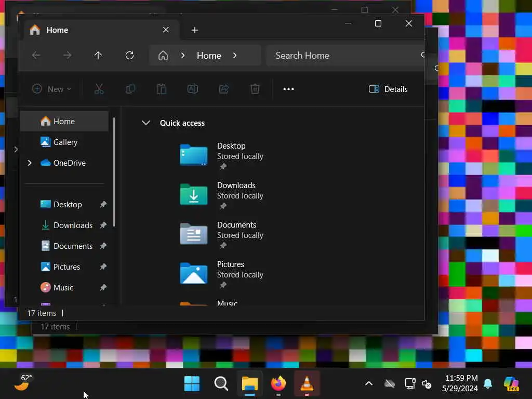Go back with the Back arrow
Viewport: 532px width, 399px height.
36,55
